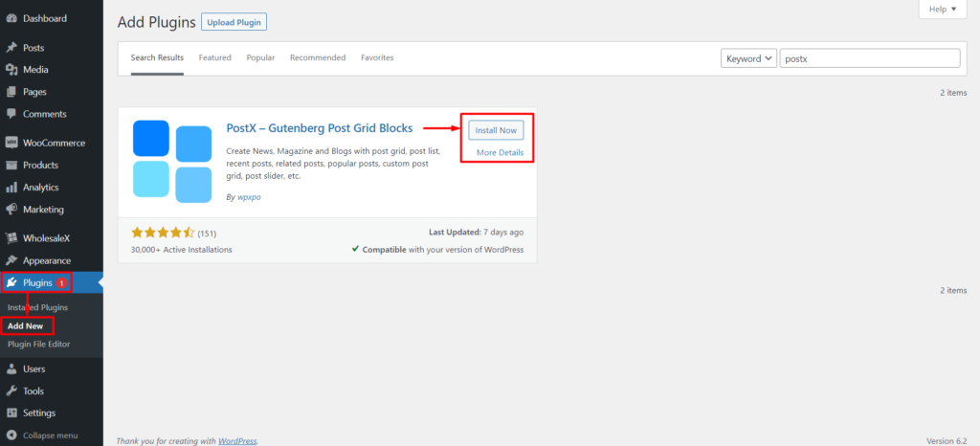Click Install Now for PostX

(x=497, y=130)
